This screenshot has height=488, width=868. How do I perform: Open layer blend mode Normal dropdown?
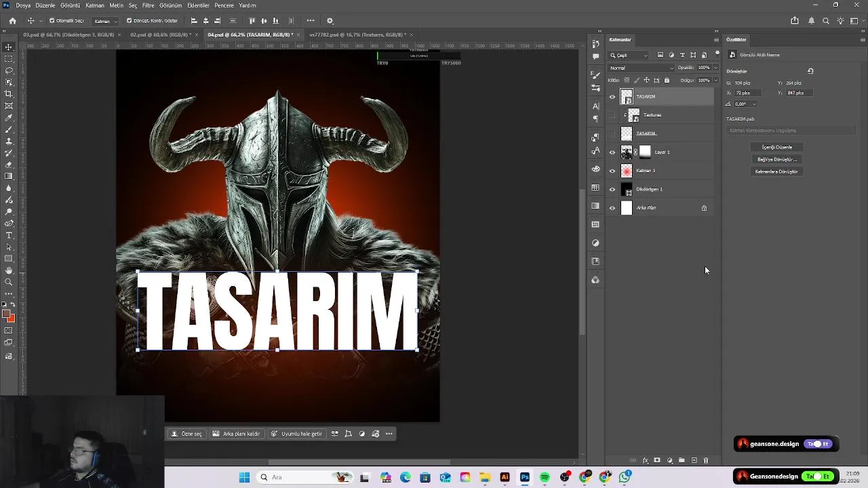pyautogui.click(x=641, y=68)
